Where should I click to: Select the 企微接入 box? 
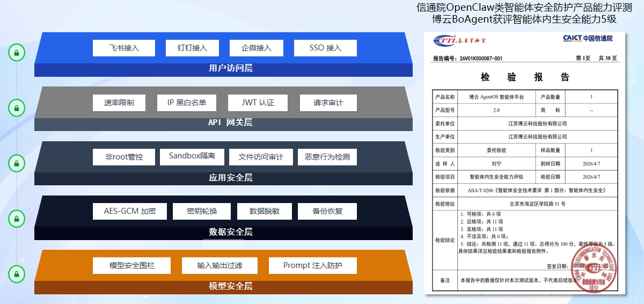(257, 48)
